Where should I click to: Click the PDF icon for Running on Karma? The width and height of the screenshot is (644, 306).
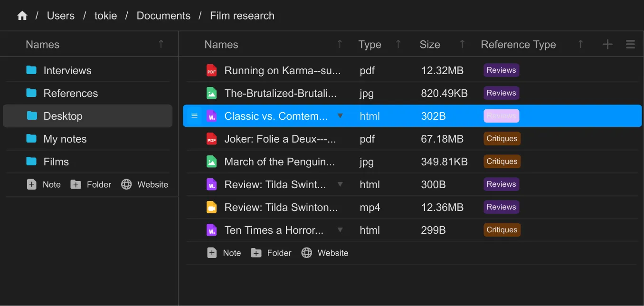211,71
